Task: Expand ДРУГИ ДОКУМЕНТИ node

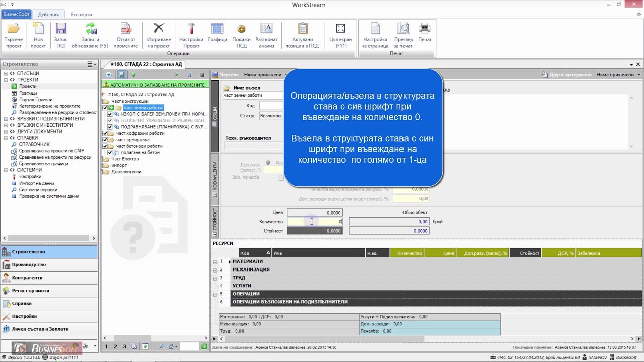Action: (6, 132)
